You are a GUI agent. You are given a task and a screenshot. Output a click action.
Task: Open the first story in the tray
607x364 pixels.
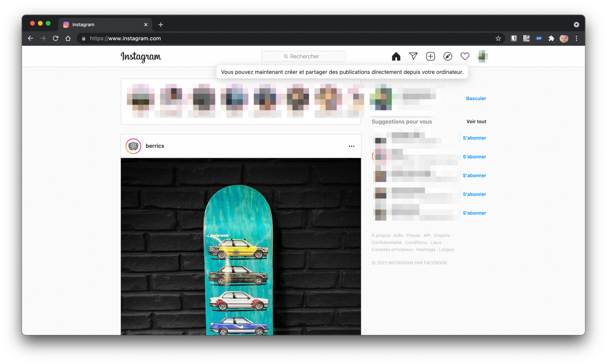(141, 101)
